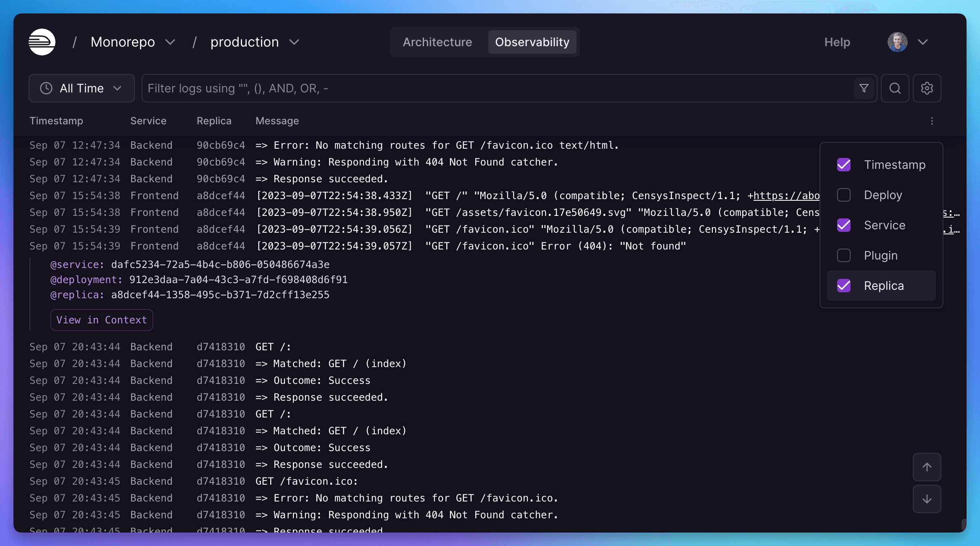Open the All Time range dropdown
The width and height of the screenshot is (980, 546).
pos(82,88)
